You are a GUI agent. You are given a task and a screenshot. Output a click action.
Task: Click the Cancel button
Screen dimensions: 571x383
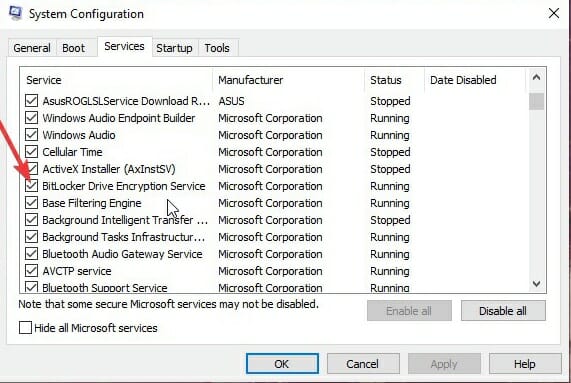coord(363,364)
